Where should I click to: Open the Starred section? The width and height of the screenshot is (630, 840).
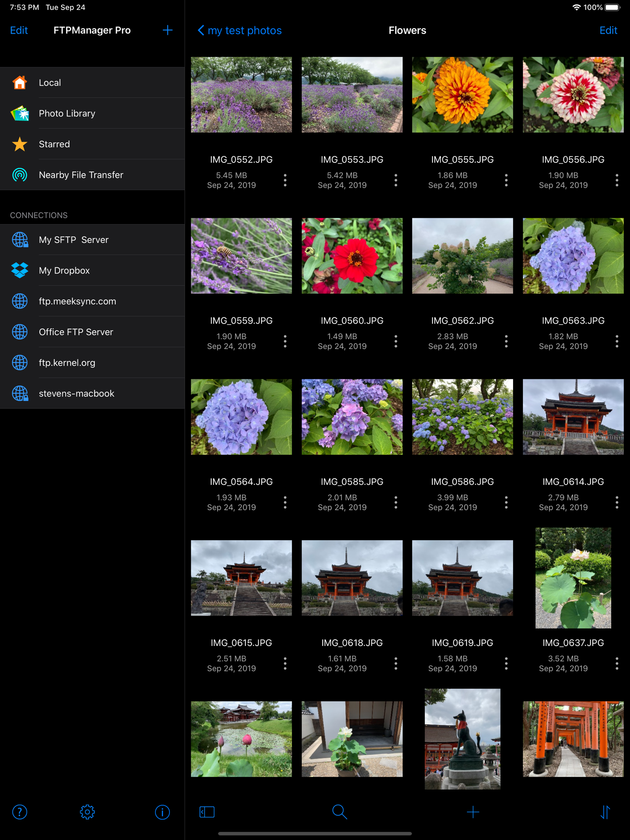pyautogui.click(x=92, y=144)
